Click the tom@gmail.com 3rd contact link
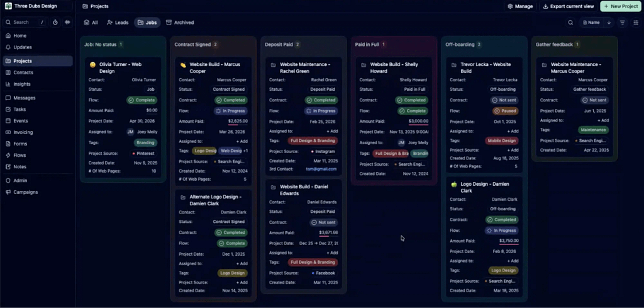Screen dimensions: 644x308 (321, 169)
